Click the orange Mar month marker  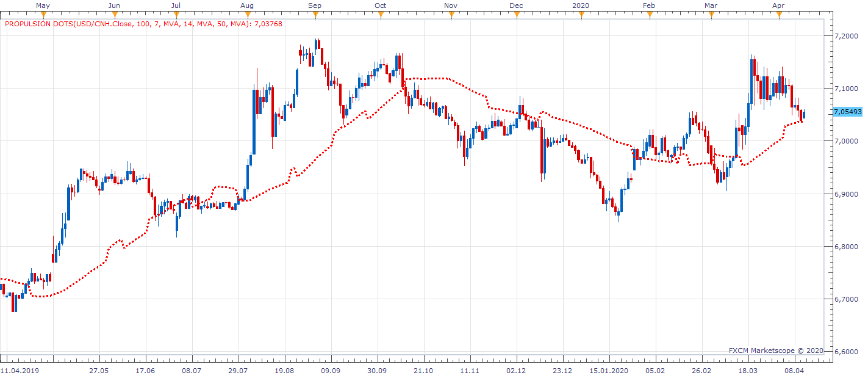point(711,15)
